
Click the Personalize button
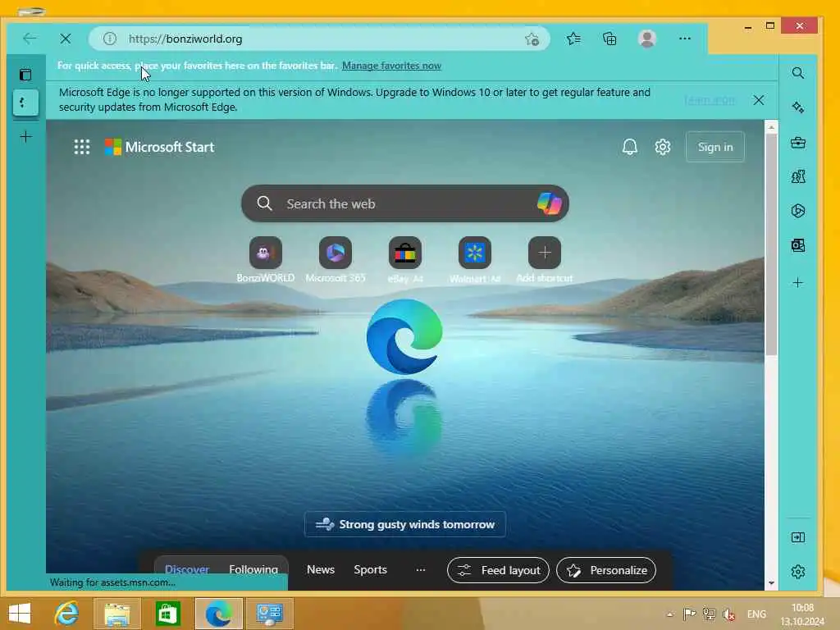pyautogui.click(x=606, y=570)
